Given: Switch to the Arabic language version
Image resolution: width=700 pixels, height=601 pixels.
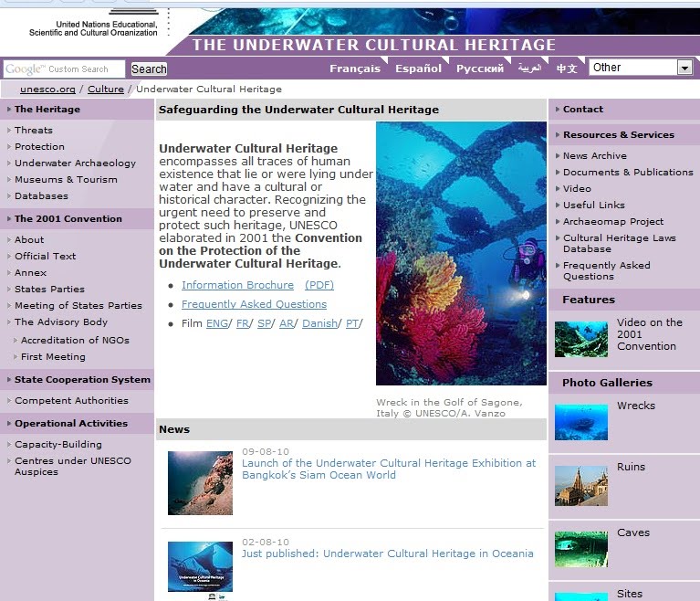Looking at the screenshot, I should (529, 68).
